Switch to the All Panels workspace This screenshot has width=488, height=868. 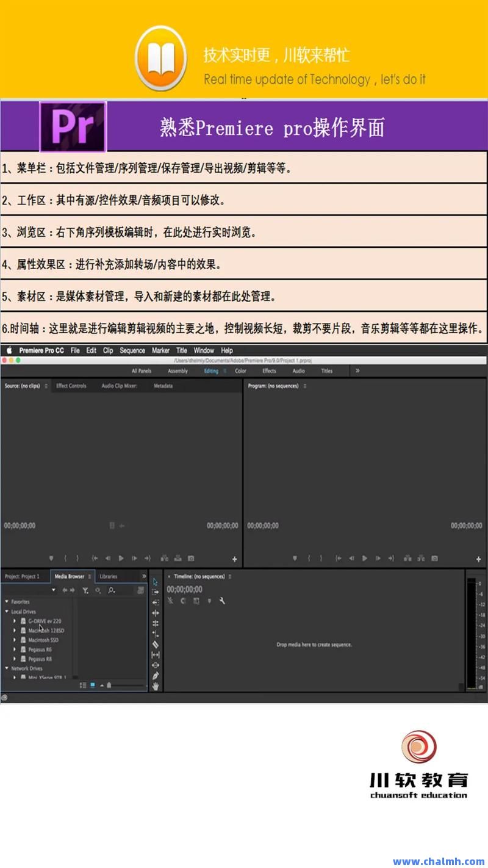coord(142,371)
